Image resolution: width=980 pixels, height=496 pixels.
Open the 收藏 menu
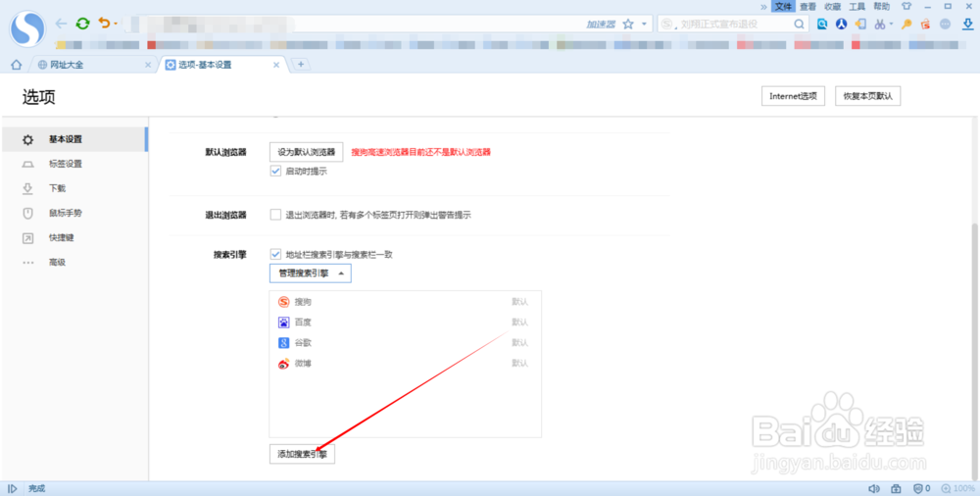[x=832, y=6]
